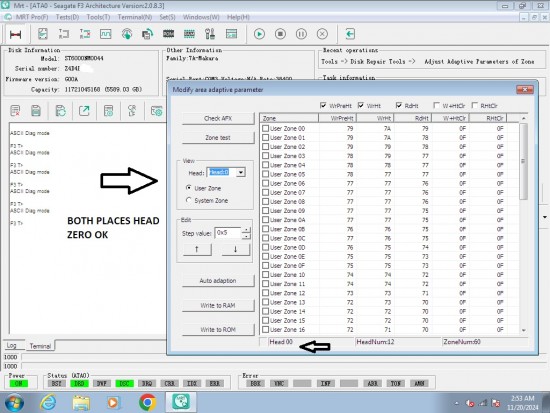Click the Write to RAM button
The width and height of the screenshot is (550, 413).
point(218,306)
